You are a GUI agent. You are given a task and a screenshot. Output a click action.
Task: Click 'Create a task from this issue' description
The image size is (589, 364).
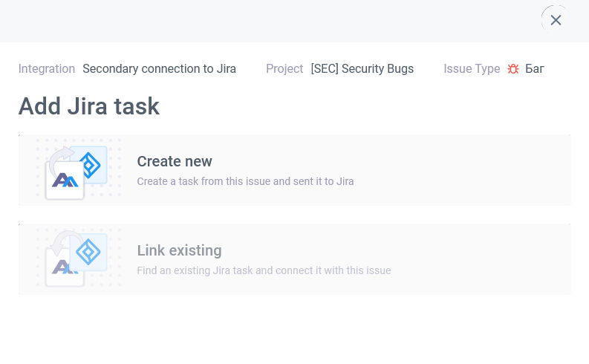coord(245,181)
